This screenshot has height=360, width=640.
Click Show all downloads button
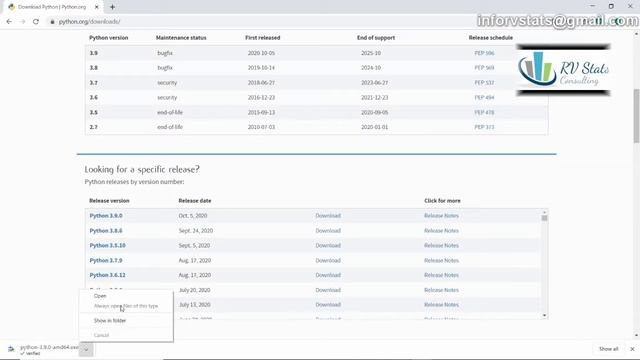click(609, 349)
